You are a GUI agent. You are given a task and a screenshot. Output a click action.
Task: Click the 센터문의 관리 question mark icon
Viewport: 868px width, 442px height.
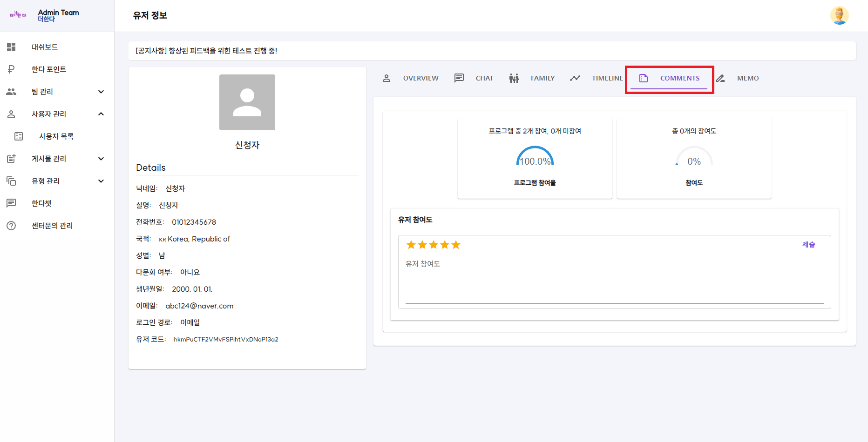(x=11, y=226)
